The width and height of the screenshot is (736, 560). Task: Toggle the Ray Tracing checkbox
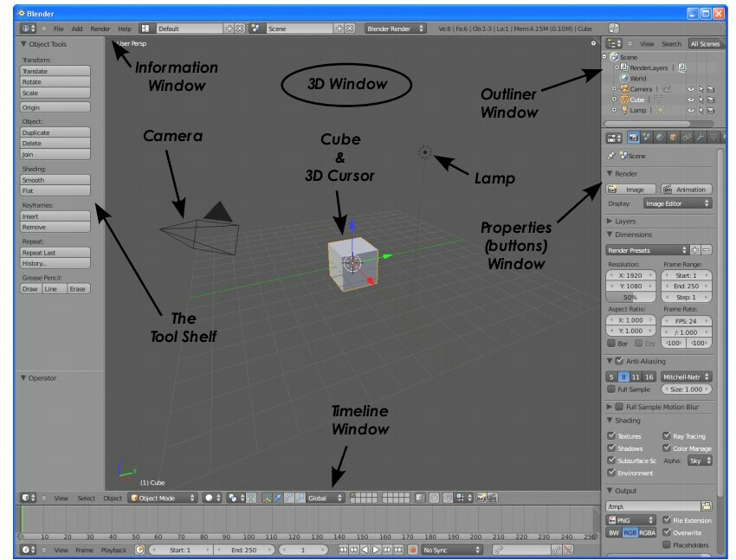click(667, 435)
